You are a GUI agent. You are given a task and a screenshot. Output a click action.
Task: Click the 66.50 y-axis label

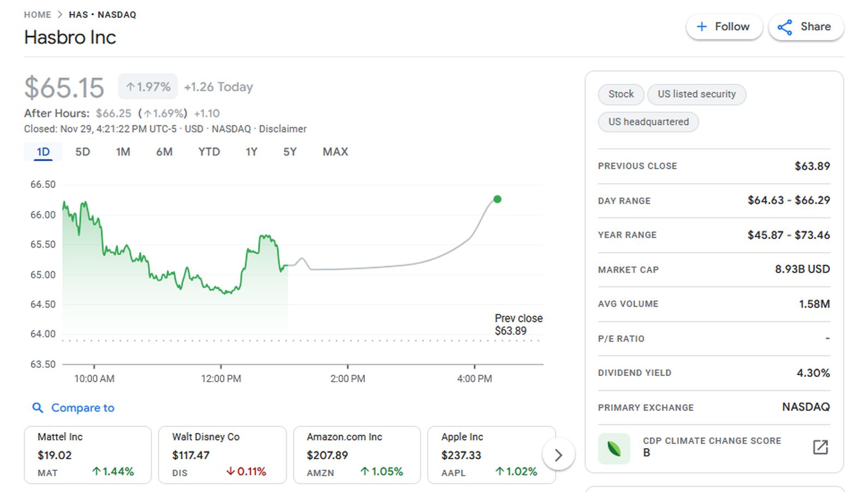coord(43,185)
